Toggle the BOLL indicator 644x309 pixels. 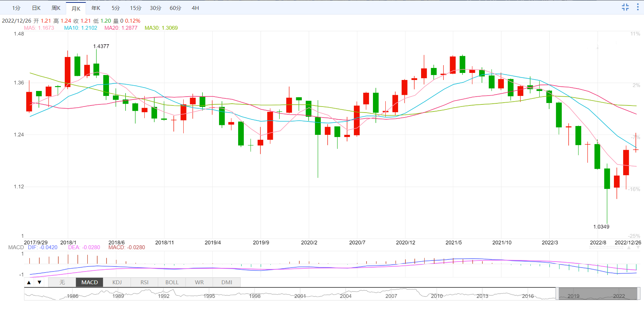172,282
